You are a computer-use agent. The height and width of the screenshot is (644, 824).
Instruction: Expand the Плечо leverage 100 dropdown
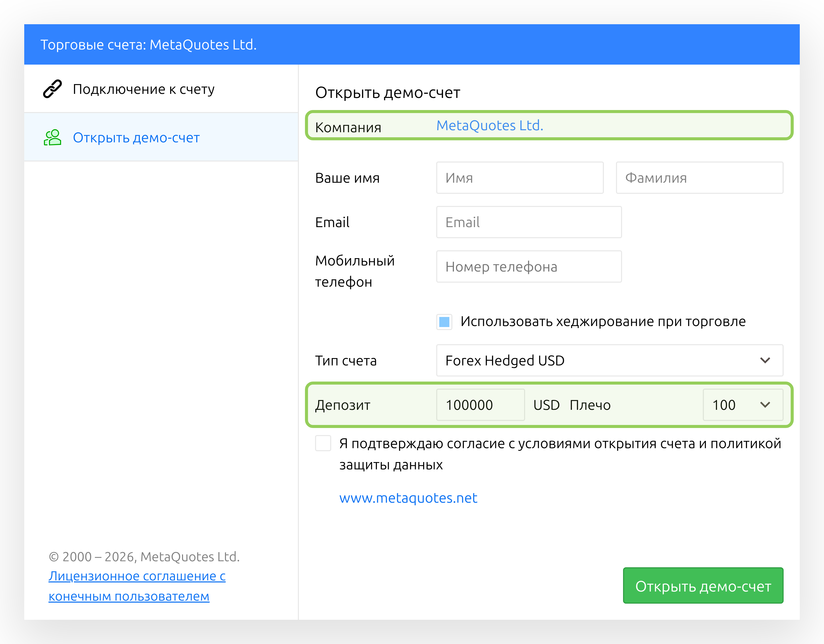click(743, 405)
